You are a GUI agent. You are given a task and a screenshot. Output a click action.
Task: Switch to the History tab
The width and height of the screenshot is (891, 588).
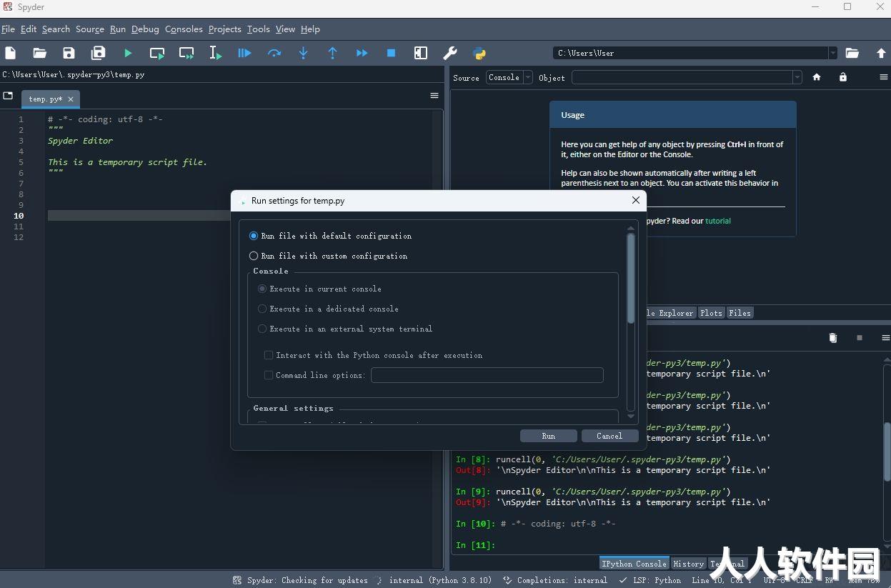(x=689, y=564)
